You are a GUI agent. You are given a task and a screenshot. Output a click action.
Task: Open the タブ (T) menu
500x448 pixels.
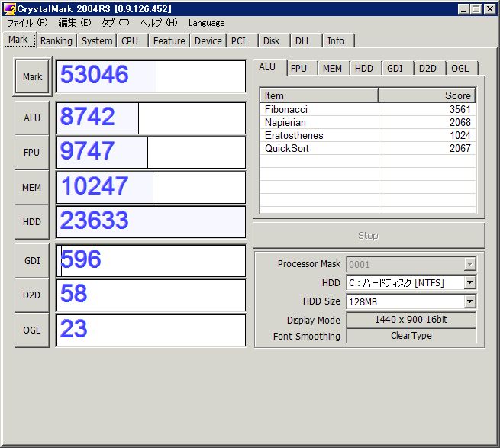(x=115, y=23)
